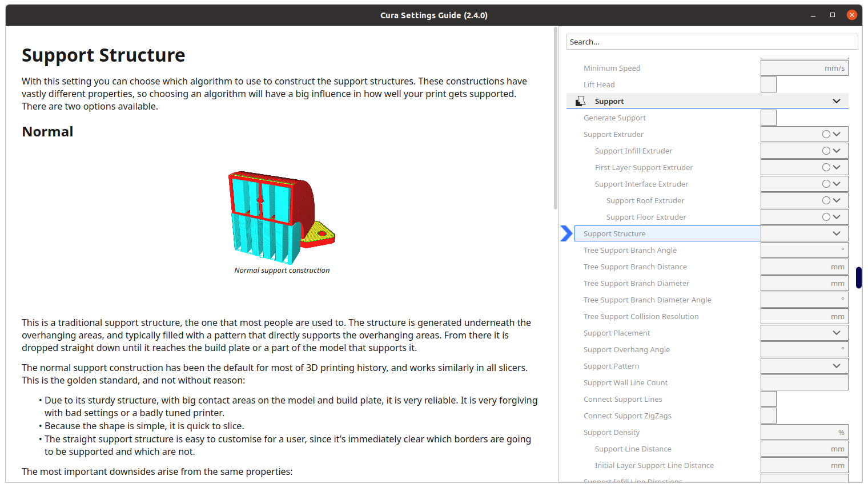Open the Support Roof Extruder dropdown
This screenshot has height=488, width=868.
coord(804,200)
